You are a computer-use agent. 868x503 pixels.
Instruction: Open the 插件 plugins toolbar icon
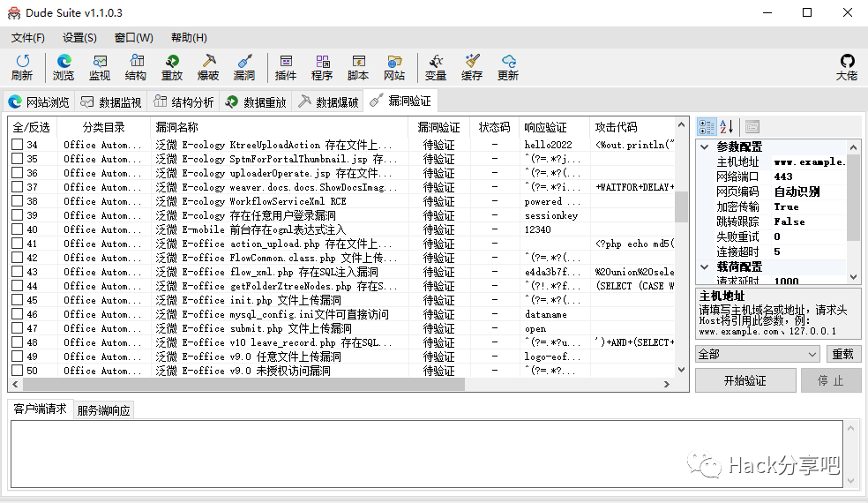[286, 68]
